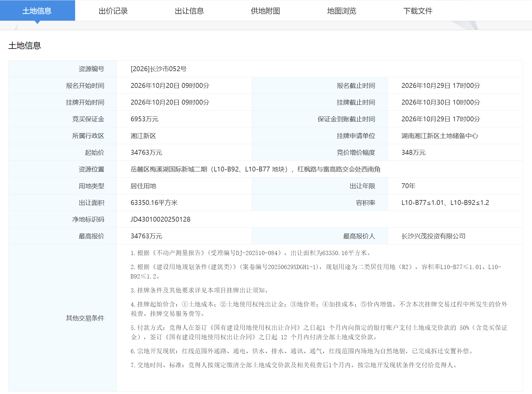The width and height of the screenshot is (532, 394).
Task: Click the 净地标识码 label
Action: (88, 219)
